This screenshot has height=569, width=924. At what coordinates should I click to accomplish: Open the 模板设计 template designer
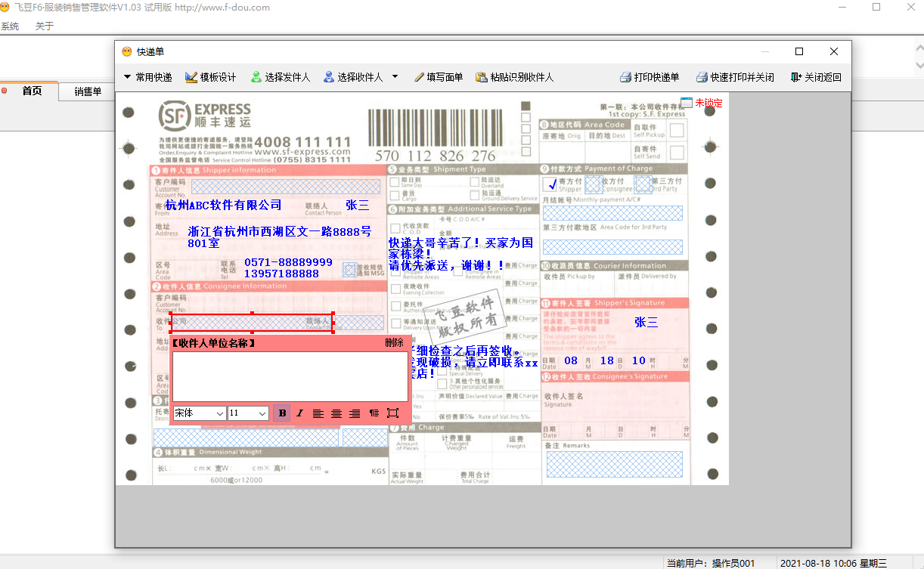click(211, 77)
